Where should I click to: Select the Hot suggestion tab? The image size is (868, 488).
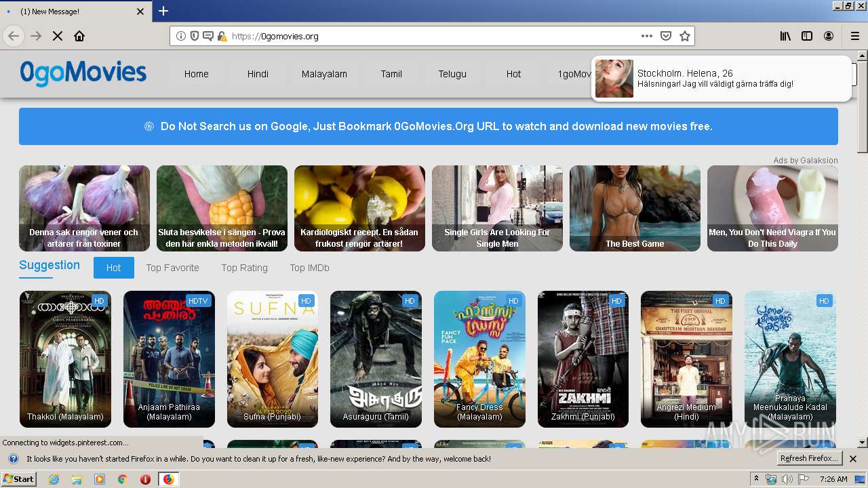(x=113, y=268)
